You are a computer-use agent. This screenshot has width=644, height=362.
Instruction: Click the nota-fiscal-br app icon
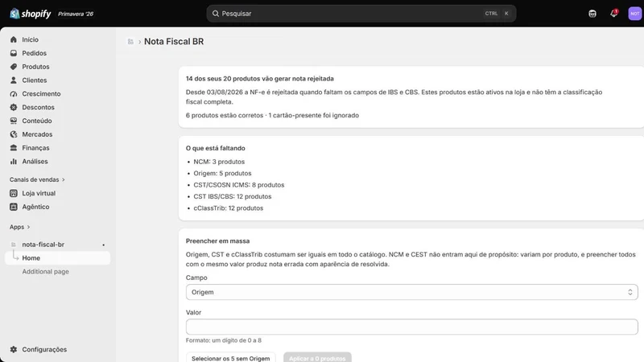point(14,245)
